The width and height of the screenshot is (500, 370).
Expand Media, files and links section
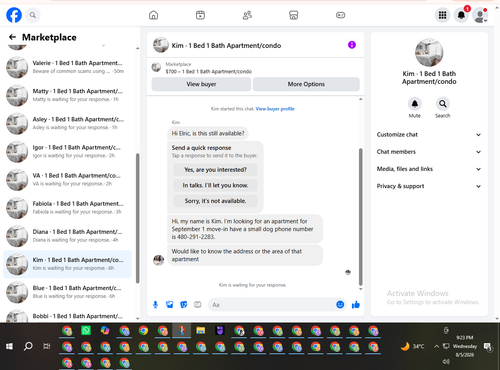coord(429,169)
